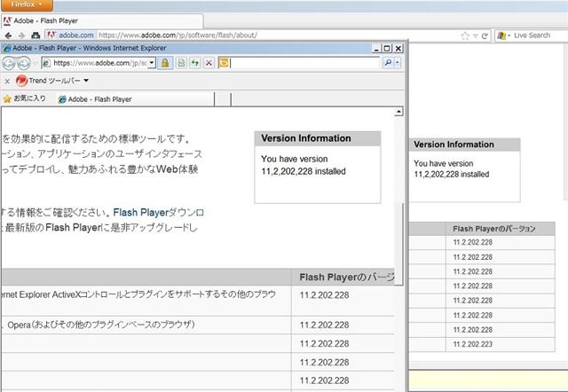Click IE compatibility view page icon

pos(181,63)
